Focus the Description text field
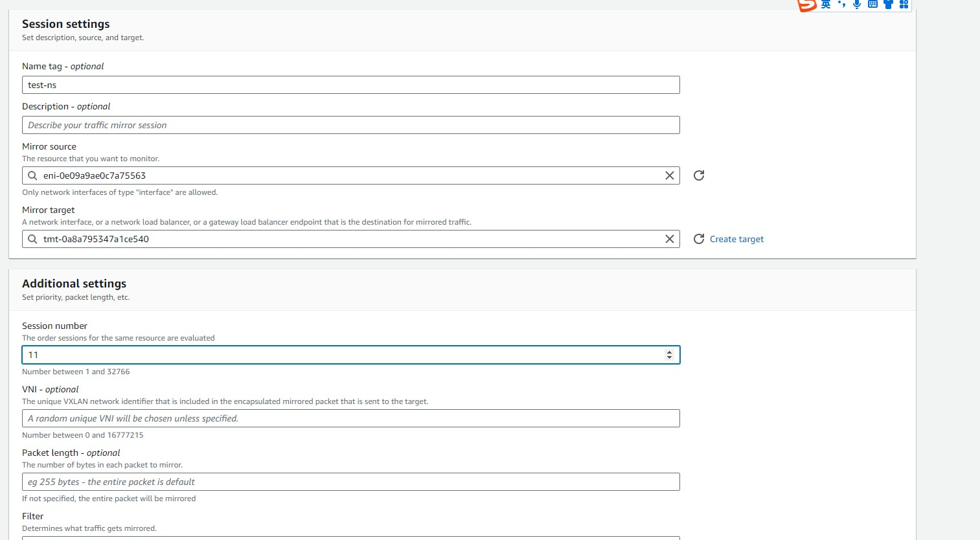This screenshot has width=980, height=540. [x=350, y=125]
